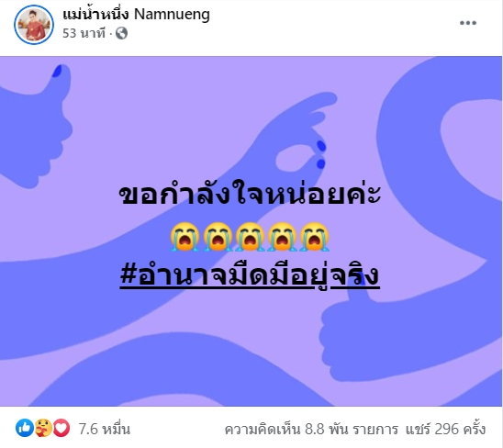Click the red Love heart reaction icon
This screenshot has width=503, height=448.
[61, 428]
